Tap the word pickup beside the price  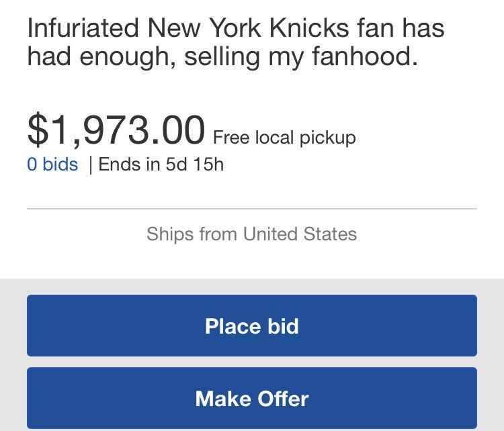coord(327,139)
